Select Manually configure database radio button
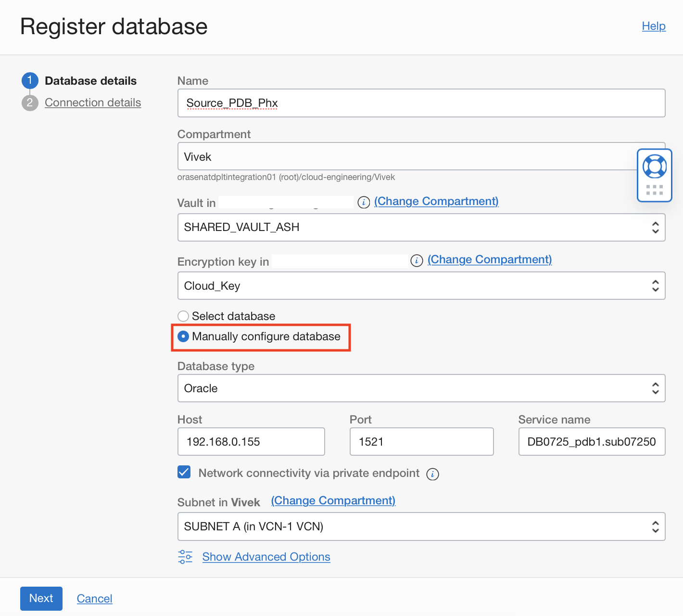 183,336
